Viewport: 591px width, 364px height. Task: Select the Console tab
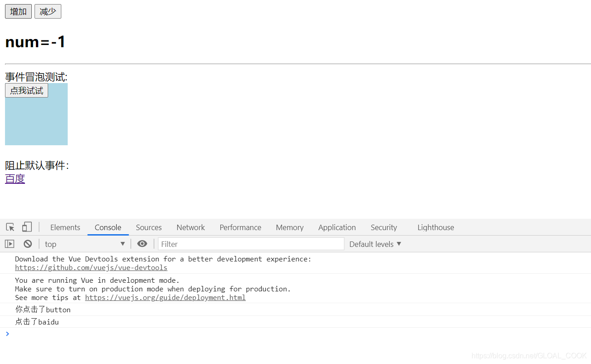point(108,227)
